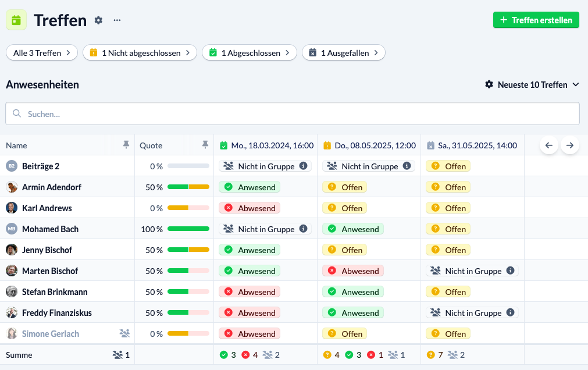Image resolution: width=588 pixels, height=370 pixels.
Task: Click the green calendar Treffen app icon
Action: (16, 20)
